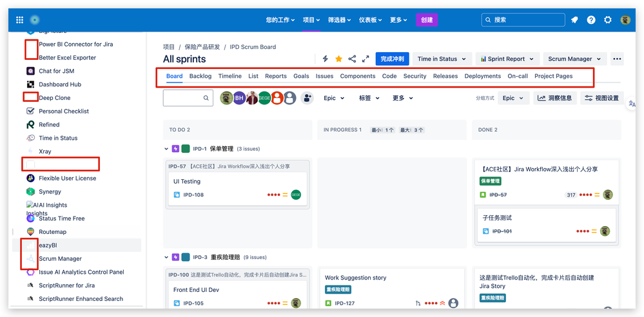The width and height of the screenshot is (644, 317).
Task: Filter by the BH assignee avatar
Action: click(239, 98)
